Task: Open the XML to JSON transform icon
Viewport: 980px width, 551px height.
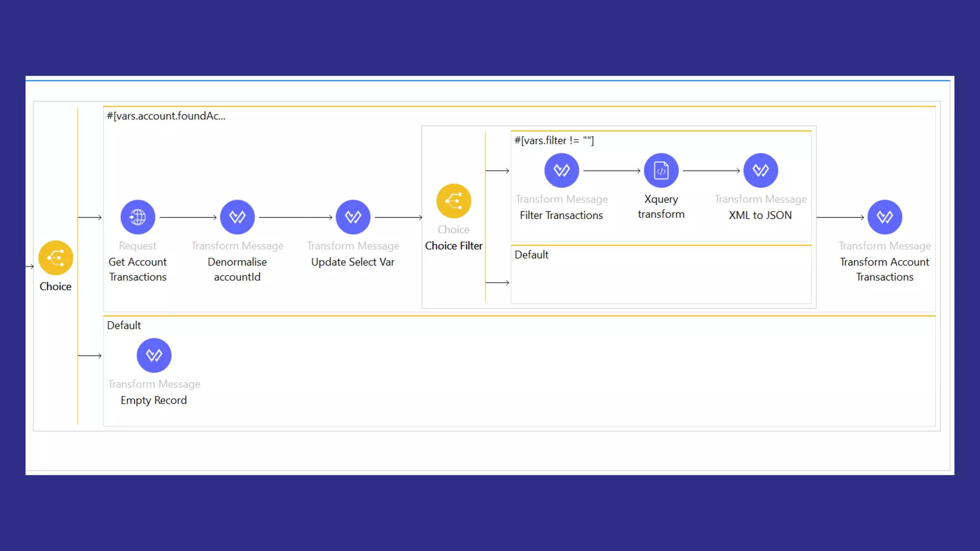Action: point(760,170)
